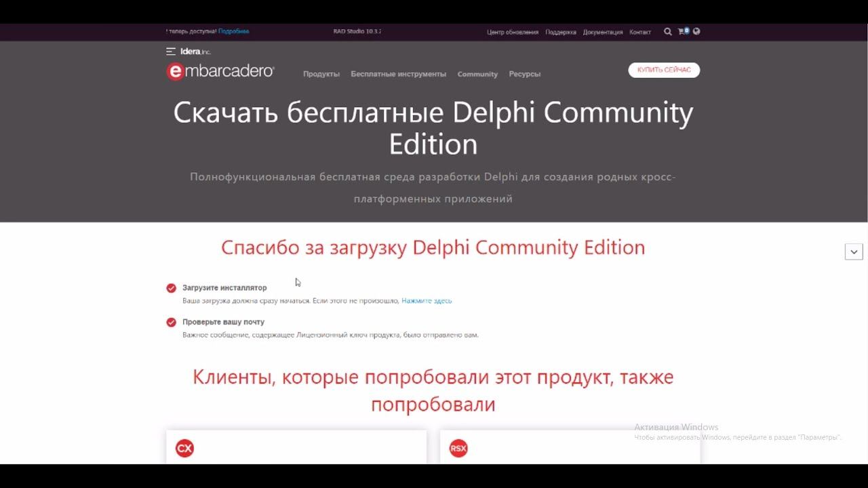Click heading Спасибо за загрузку Delphi Community Edition
Image resolution: width=868 pixels, height=488 pixels.
coord(433,247)
